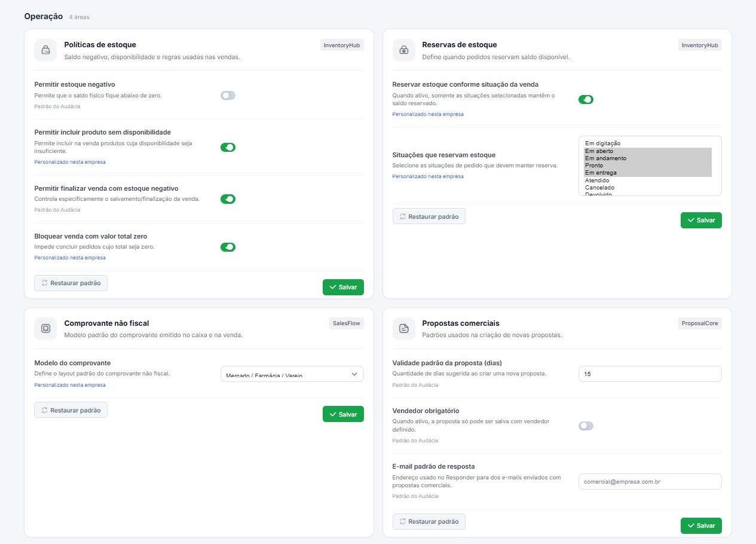Click the Políticas de estoque card icon
The height and width of the screenshot is (544, 756).
point(45,50)
